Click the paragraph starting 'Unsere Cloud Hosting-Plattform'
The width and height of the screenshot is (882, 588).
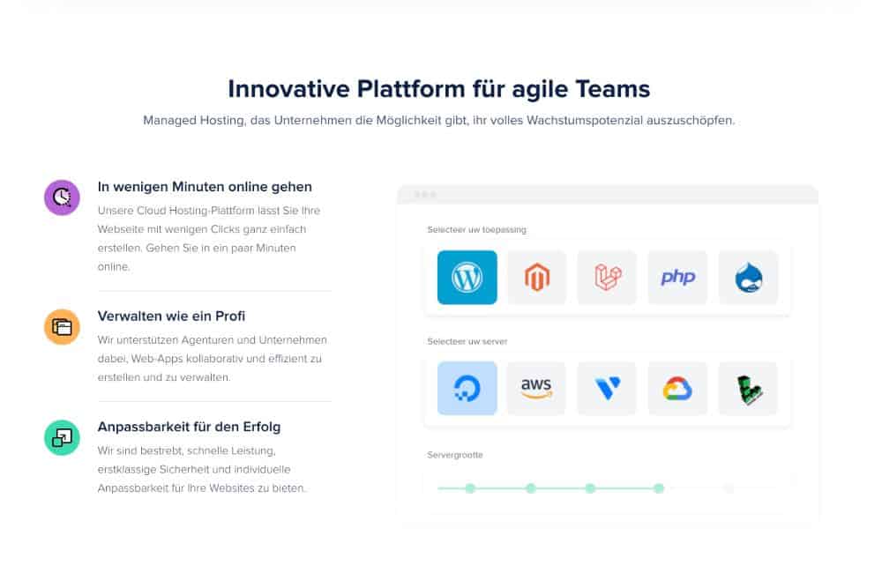pos(209,238)
